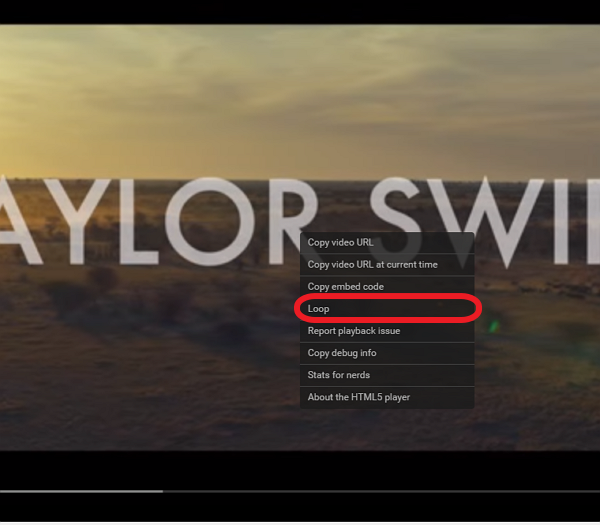This screenshot has width=600, height=525.
Task: Select Copy debug info entry
Action: 387,353
